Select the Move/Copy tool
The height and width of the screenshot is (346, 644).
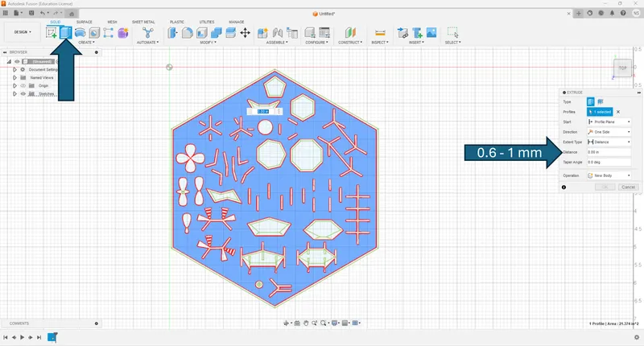246,32
